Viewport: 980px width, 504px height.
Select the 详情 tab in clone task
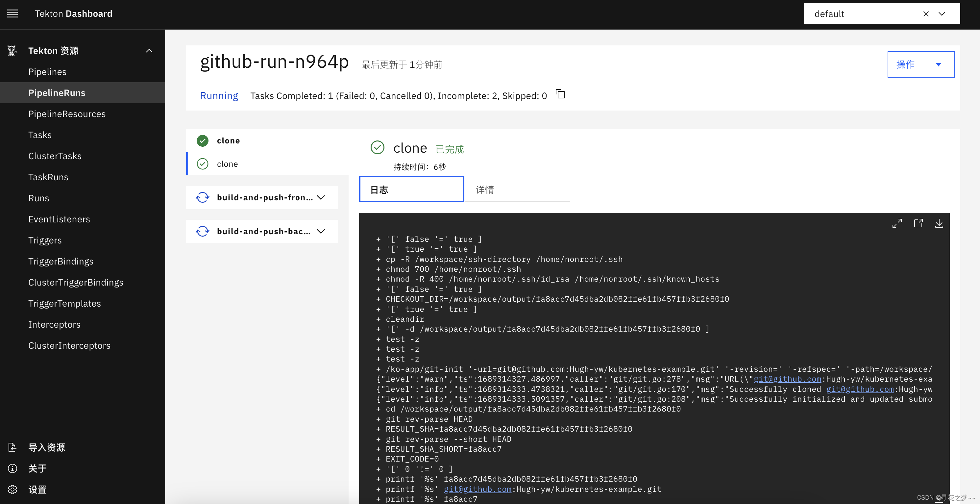(x=484, y=189)
